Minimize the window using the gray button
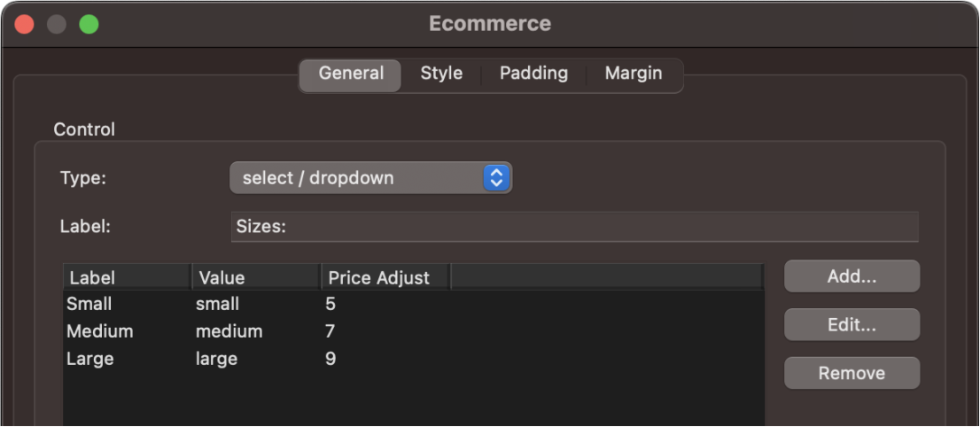This screenshot has height=427, width=980. [x=57, y=24]
